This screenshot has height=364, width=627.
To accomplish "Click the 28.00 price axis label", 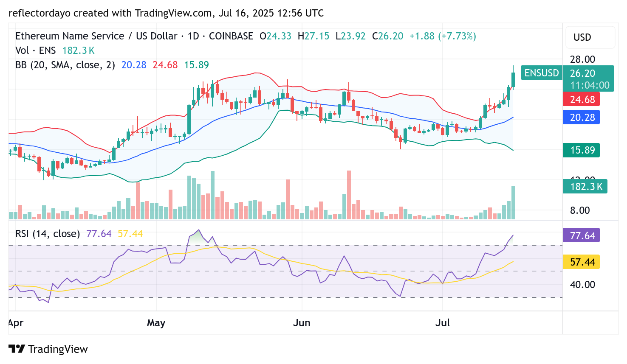I will point(582,59).
